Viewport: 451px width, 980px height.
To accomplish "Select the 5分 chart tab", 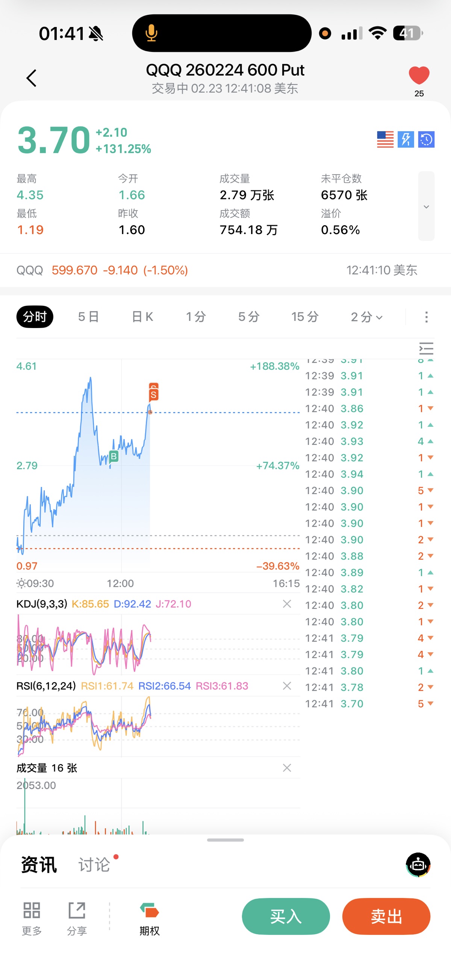I will [x=248, y=316].
